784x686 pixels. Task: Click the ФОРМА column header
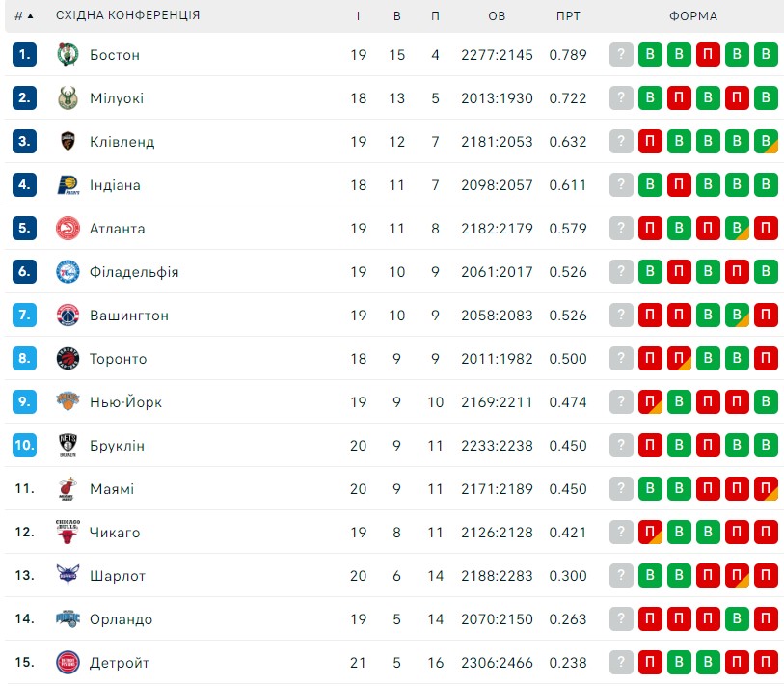(693, 16)
